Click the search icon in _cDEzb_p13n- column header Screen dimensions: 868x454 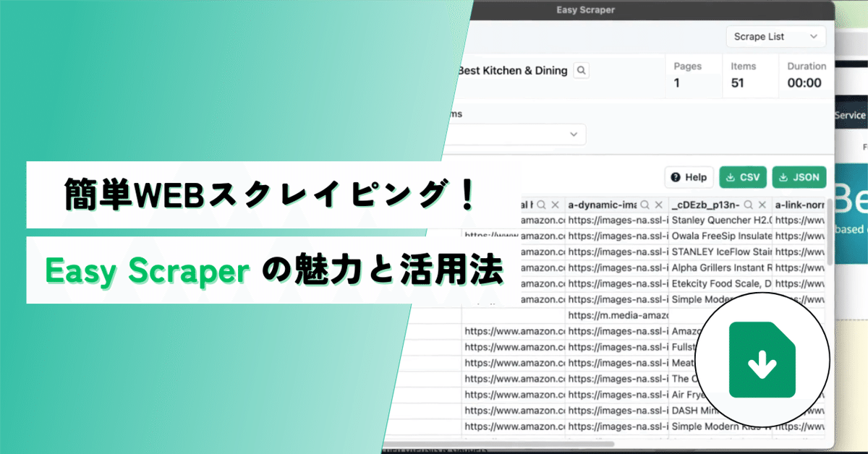click(x=748, y=205)
